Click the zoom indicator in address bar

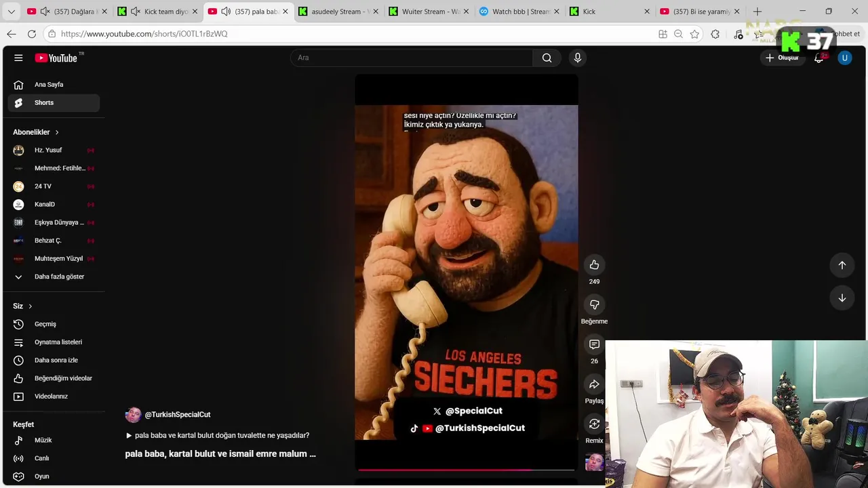[x=678, y=34]
